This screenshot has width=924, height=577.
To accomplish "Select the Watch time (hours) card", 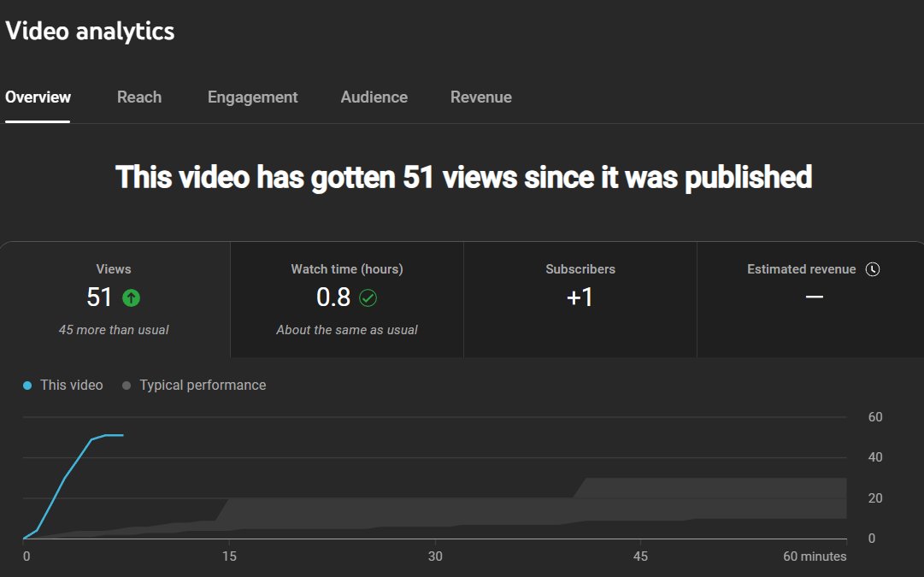I will coord(347,299).
